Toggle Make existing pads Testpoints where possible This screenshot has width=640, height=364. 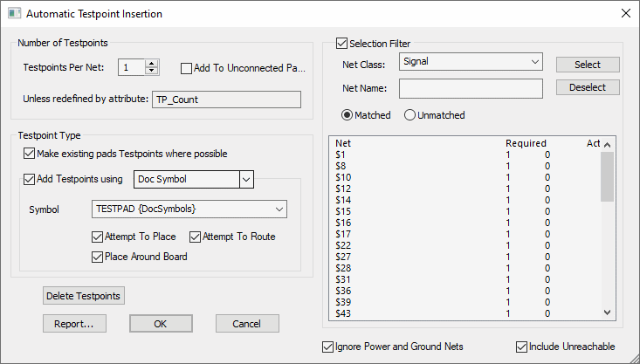coord(30,154)
